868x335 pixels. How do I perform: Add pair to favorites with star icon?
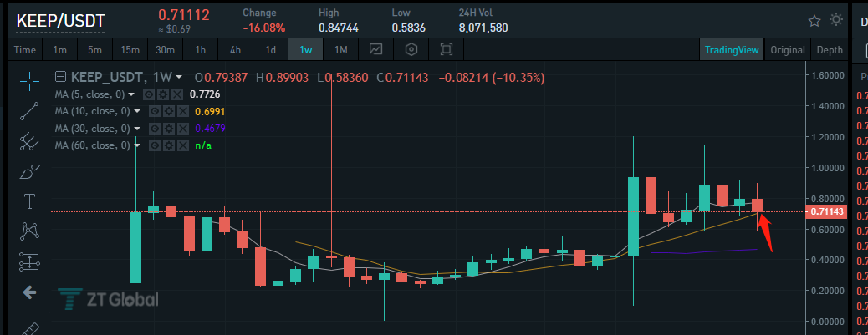[x=814, y=21]
